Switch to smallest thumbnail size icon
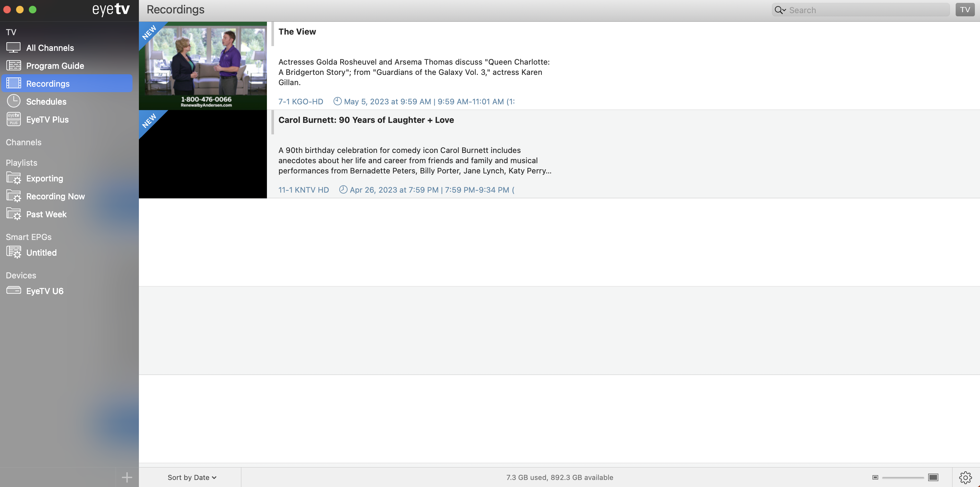980x487 pixels. click(875, 477)
